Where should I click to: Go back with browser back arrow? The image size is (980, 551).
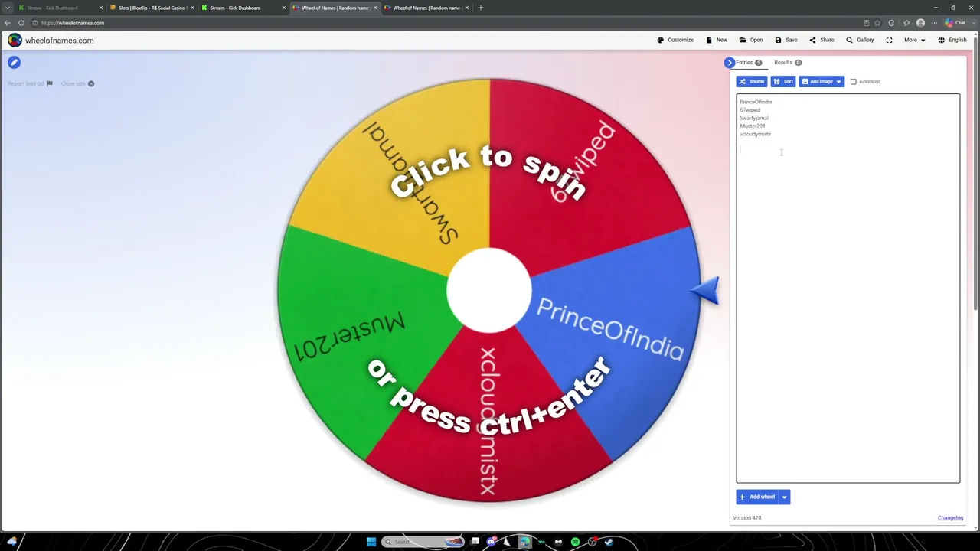click(x=8, y=23)
